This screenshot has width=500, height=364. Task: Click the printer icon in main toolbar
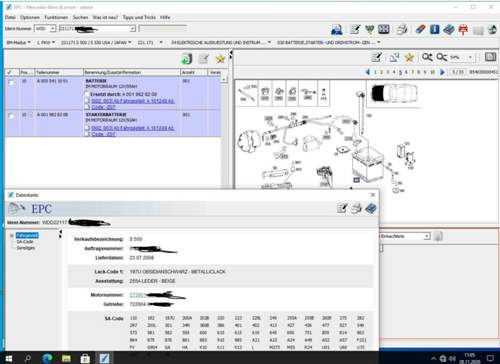coord(402,30)
